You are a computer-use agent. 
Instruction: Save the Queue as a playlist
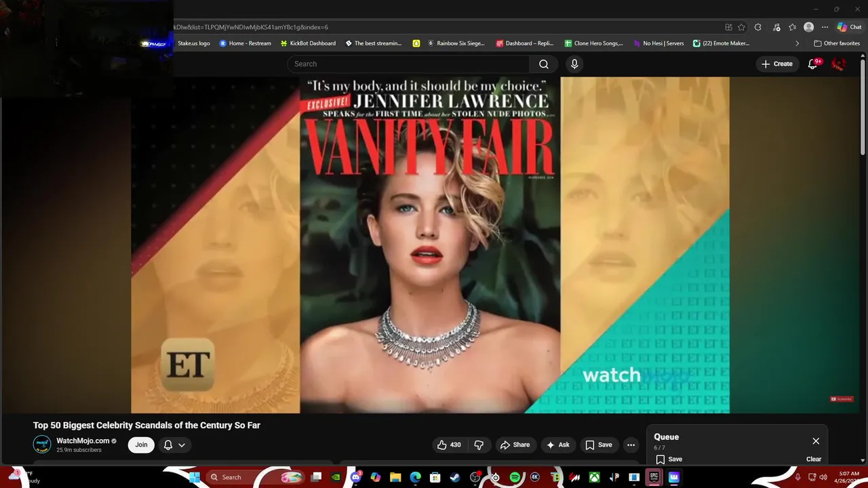(669, 459)
